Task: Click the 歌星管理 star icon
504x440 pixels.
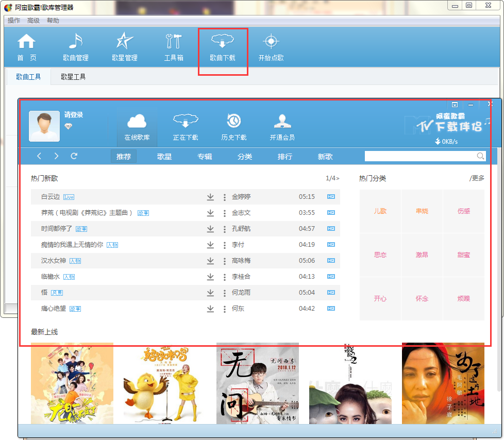Action: coord(124,42)
